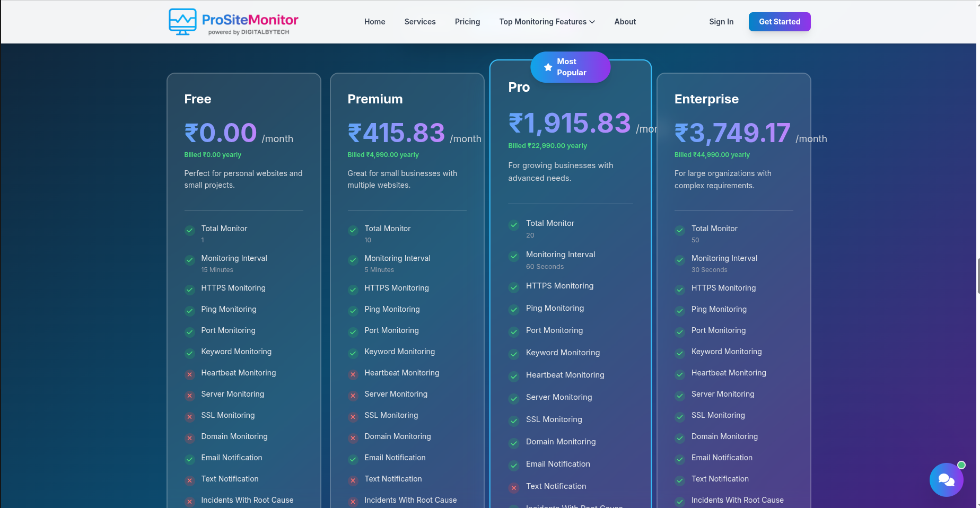Click the Get Started button
The height and width of the screenshot is (508, 980).
(780, 22)
